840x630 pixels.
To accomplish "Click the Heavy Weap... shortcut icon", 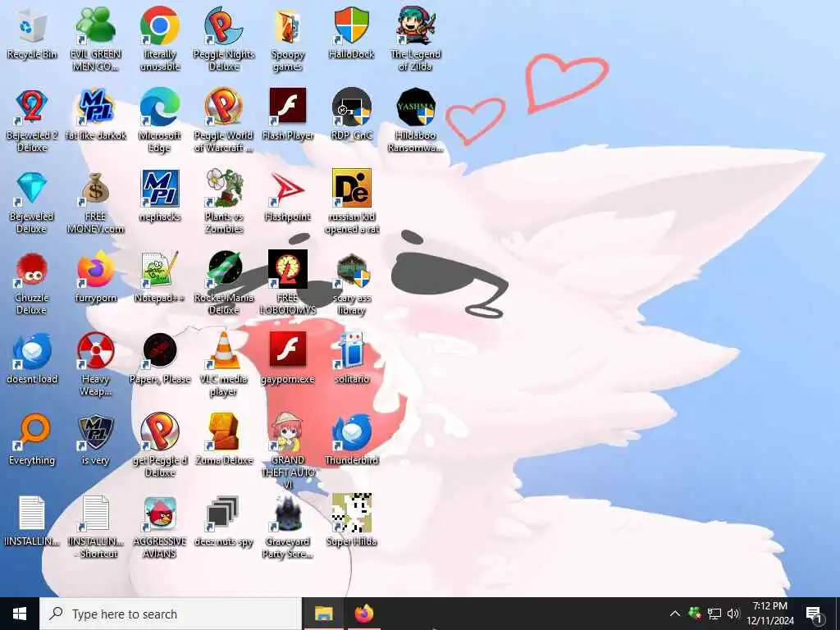I will coord(95,351).
